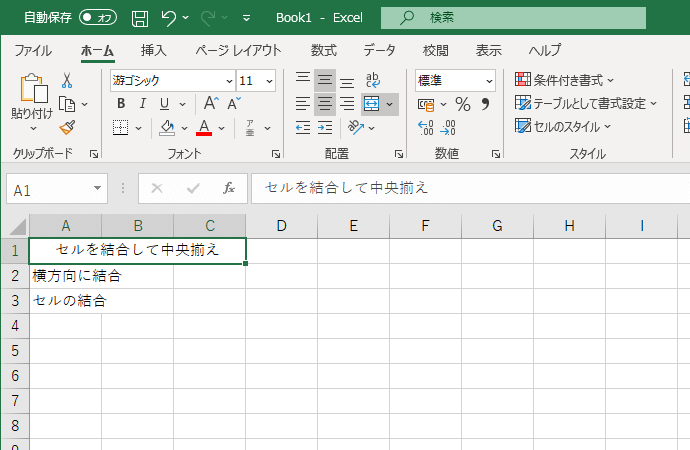Toggle Italic formatting
Image resolution: width=690 pixels, height=450 pixels.
point(143,104)
